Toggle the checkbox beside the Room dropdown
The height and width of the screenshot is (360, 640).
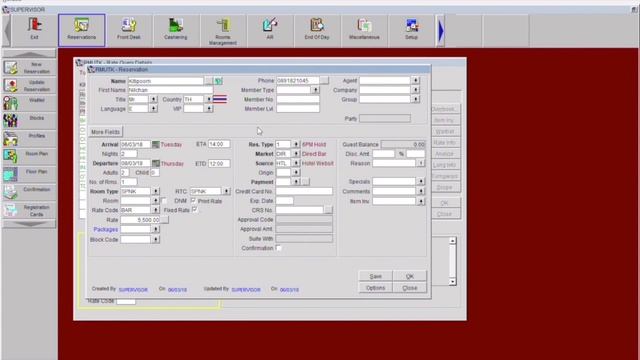(164, 201)
